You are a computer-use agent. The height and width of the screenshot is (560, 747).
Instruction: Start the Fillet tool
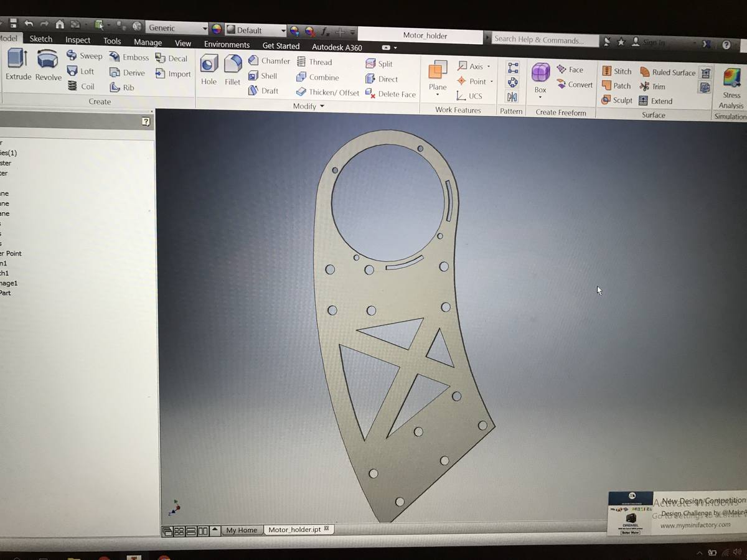pyautogui.click(x=232, y=70)
